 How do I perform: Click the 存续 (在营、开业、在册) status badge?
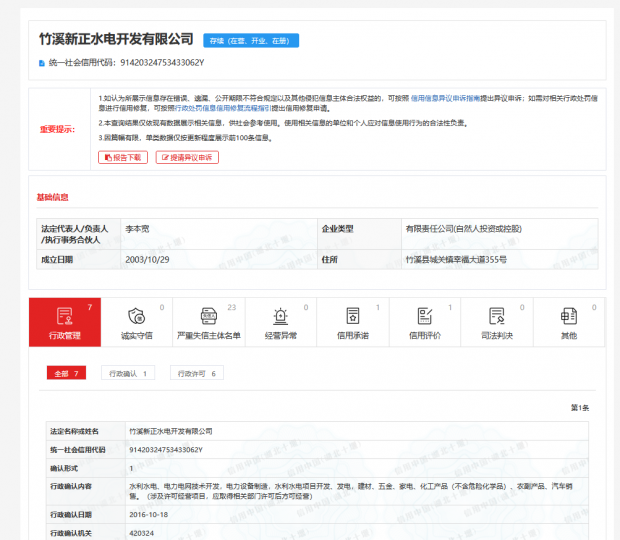(251, 40)
